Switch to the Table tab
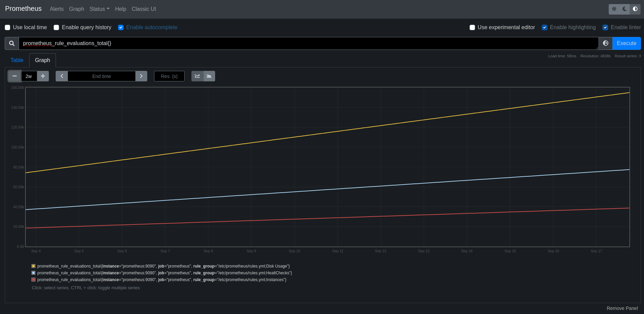 click(x=17, y=60)
